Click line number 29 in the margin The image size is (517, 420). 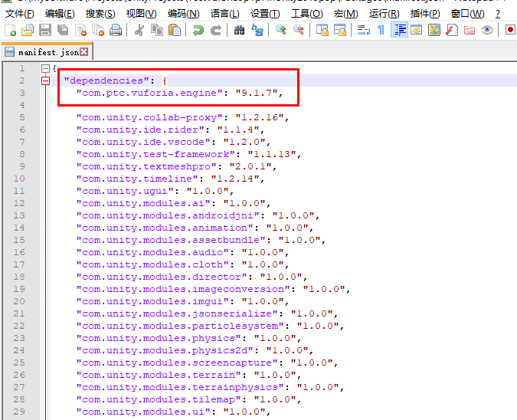[x=19, y=412]
